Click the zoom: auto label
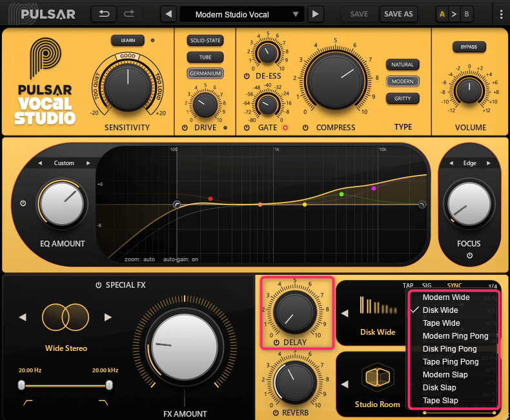The height and width of the screenshot is (420, 510). 139,259
